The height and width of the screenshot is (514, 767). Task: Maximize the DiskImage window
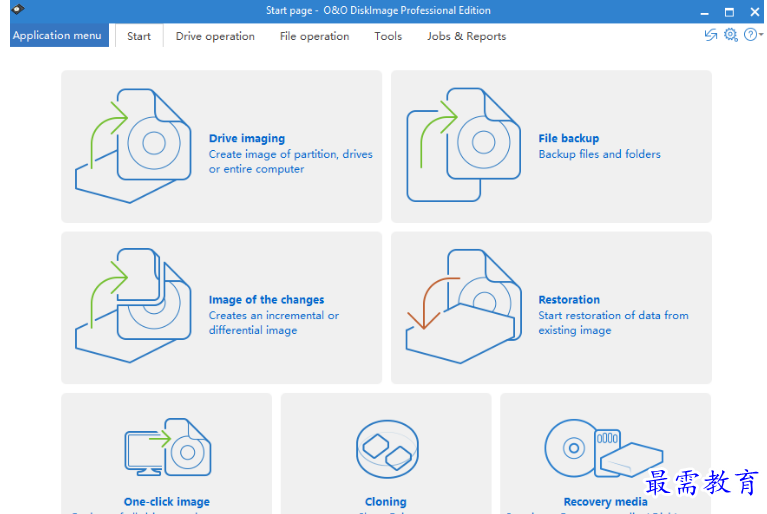[x=729, y=12]
